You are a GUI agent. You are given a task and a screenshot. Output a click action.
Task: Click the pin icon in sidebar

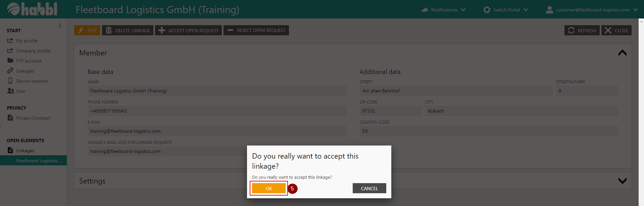click(x=59, y=26)
